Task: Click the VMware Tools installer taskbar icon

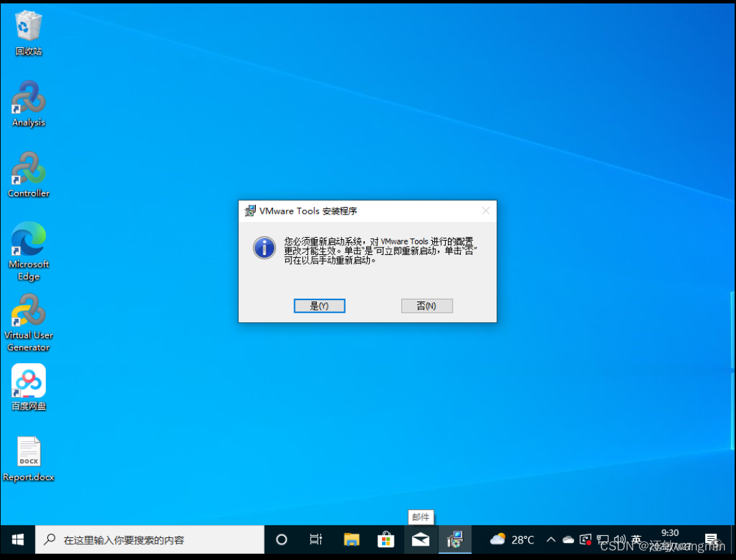Action: tap(455, 540)
